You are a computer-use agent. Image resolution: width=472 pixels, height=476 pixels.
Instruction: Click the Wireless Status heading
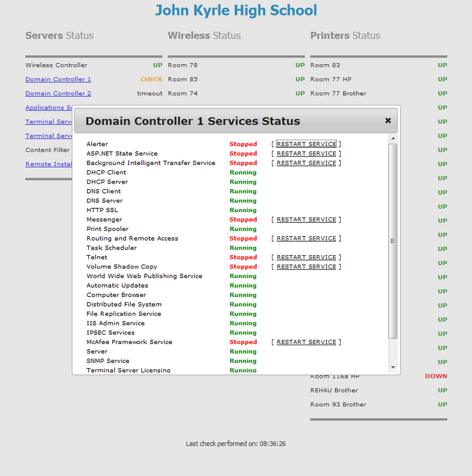click(x=204, y=35)
